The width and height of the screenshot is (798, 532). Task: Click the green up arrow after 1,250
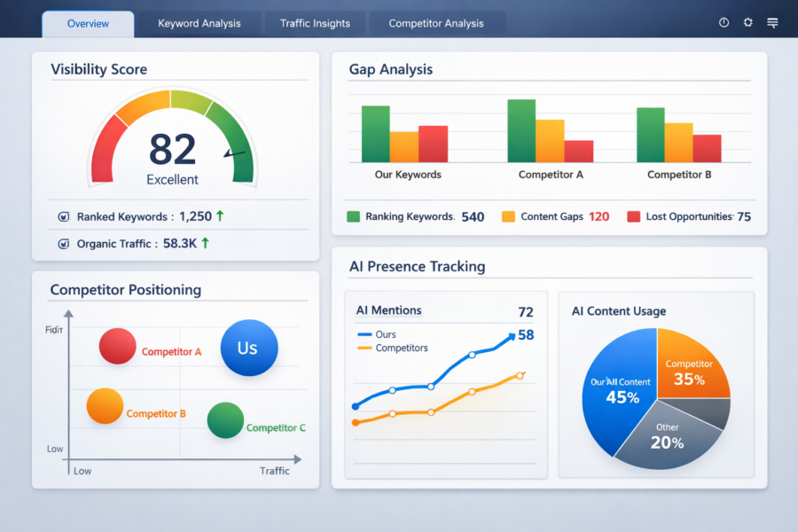tap(220, 215)
